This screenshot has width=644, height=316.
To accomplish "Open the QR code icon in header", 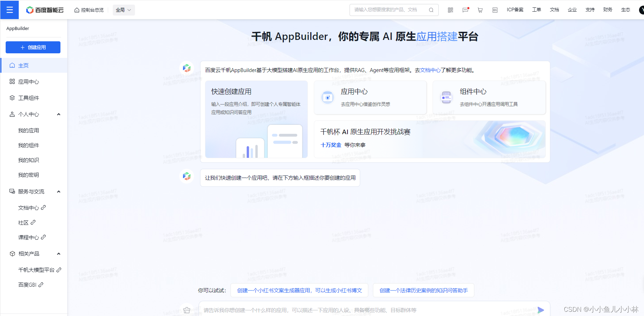I will (450, 10).
